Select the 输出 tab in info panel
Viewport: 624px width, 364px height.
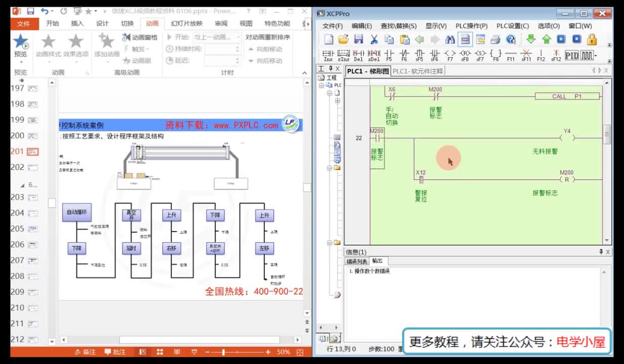tap(377, 261)
